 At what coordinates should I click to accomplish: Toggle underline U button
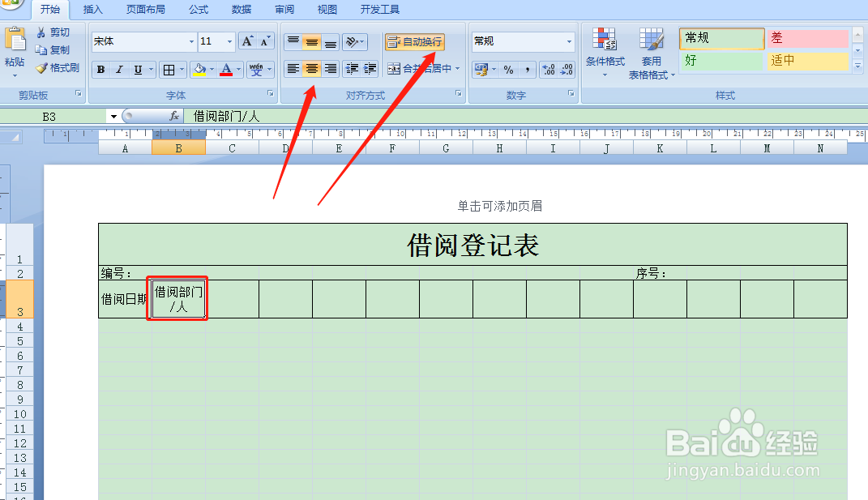(x=138, y=70)
